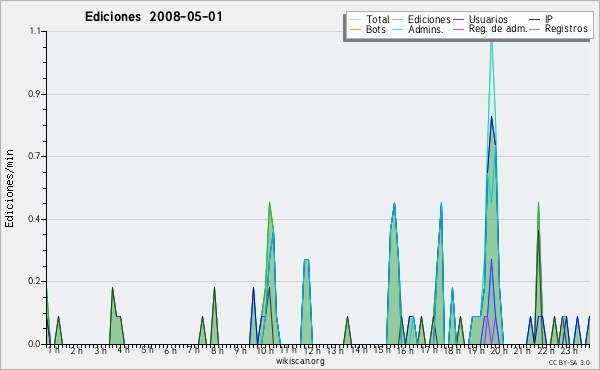This screenshot has width=600, height=370.
Task: Click the chart title 'Ediciones 2008-05-01'
Action: point(153,17)
